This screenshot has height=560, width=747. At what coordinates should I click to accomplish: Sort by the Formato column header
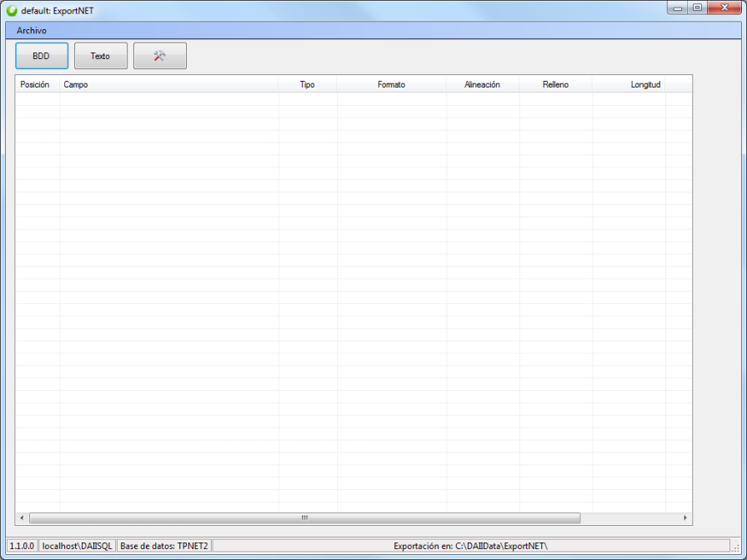(x=392, y=84)
